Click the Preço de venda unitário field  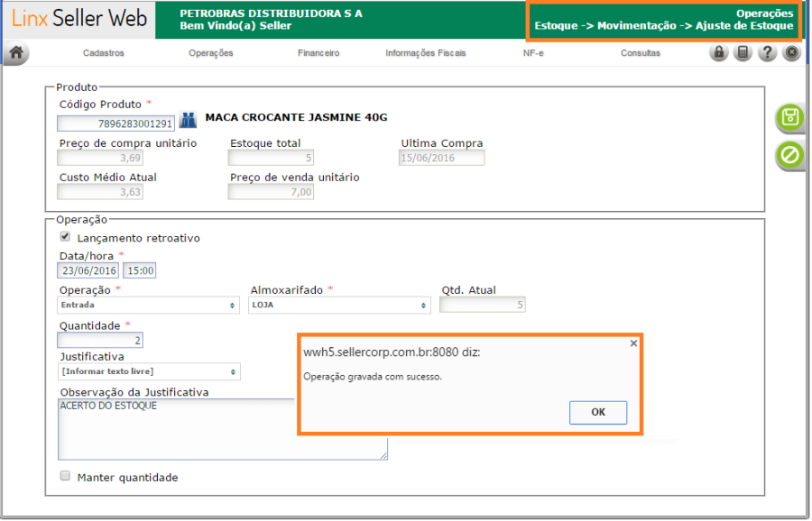271,192
